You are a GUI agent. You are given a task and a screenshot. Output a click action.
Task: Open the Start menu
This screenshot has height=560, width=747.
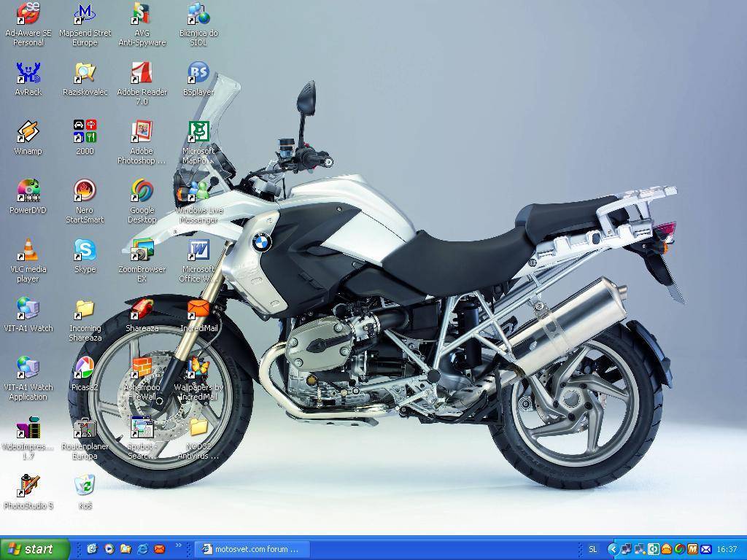click(35, 549)
